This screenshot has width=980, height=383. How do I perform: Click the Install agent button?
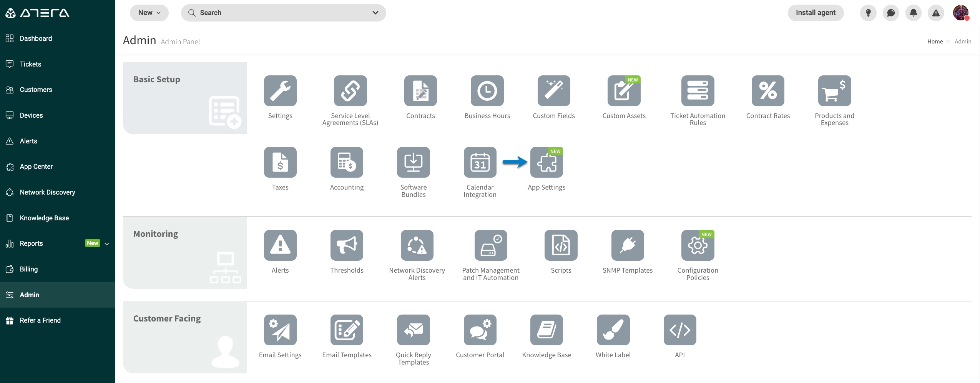pyautogui.click(x=815, y=13)
